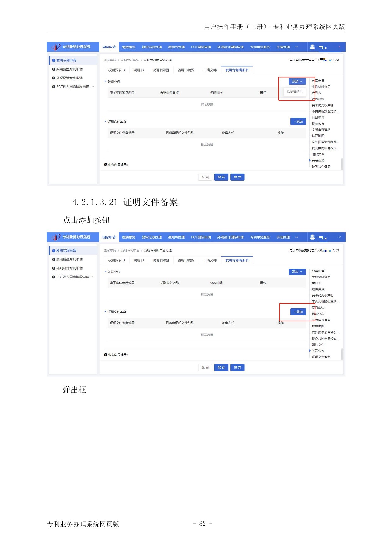This screenshot has height=555, width=392.
Task: Collapse the 证明文件备案 section triangle in second screenshot
Action: point(105,312)
